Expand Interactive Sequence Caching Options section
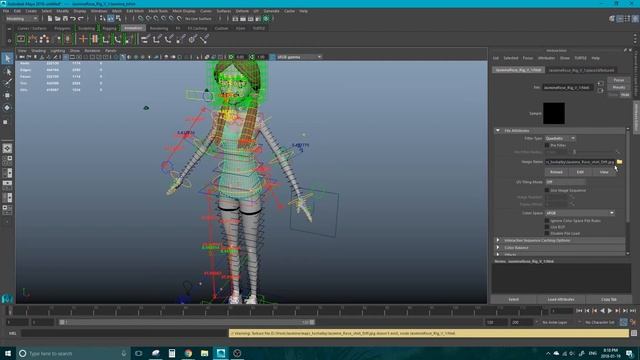The width and height of the screenshot is (640, 360). (498, 240)
